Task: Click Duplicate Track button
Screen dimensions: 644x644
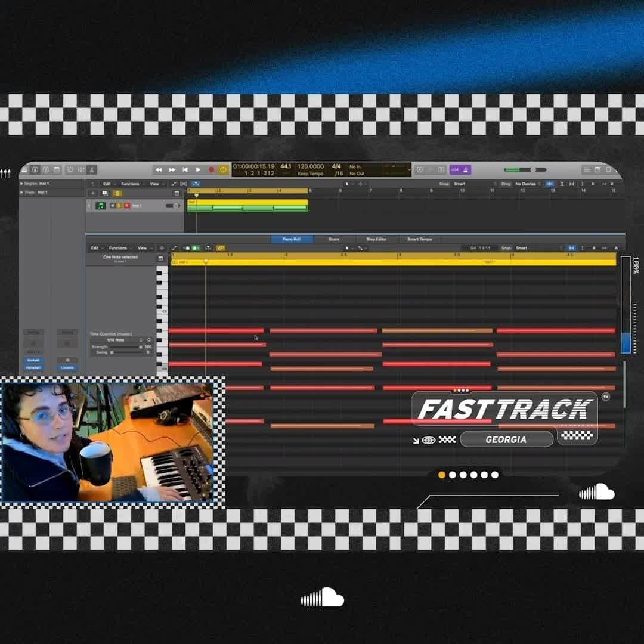Action: [x=105, y=193]
